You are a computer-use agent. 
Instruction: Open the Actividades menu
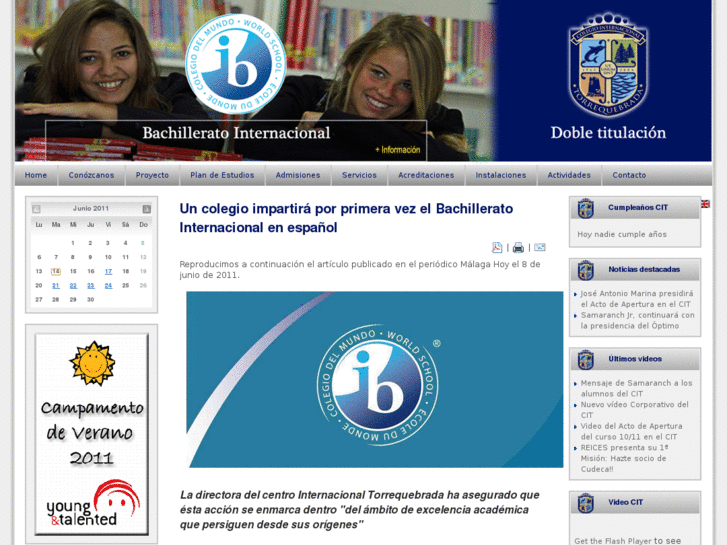[x=569, y=175]
